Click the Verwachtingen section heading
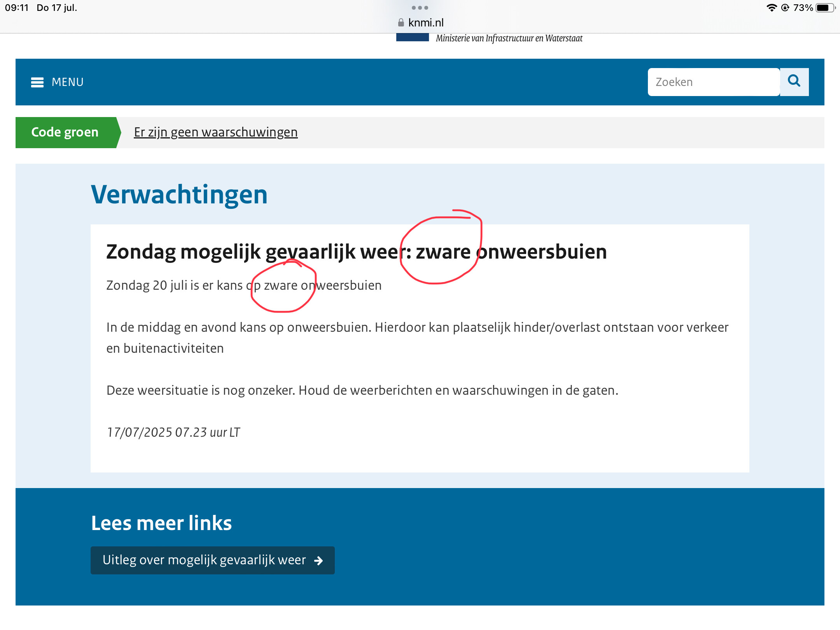Image resolution: width=840 pixels, height=630 pixels. (179, 194)
